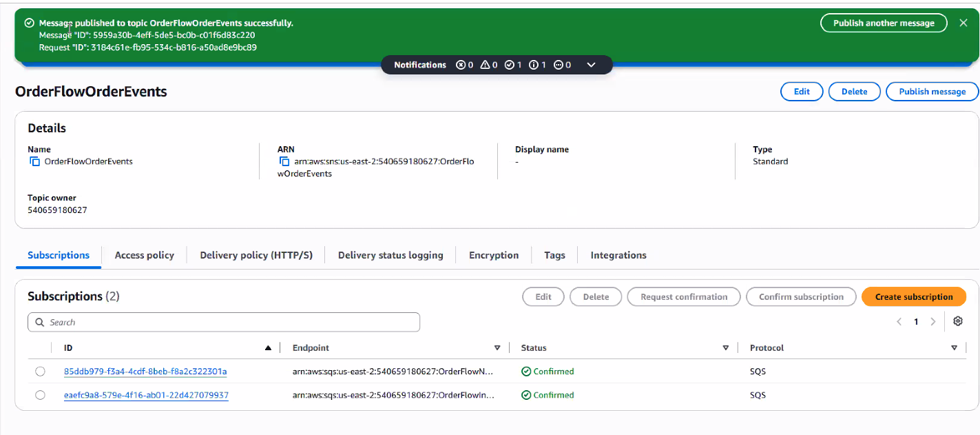This screenshot has height=435, width=980.
Task: Open Delivery policy (HTTP/S) tab
Action: point(256,255)
